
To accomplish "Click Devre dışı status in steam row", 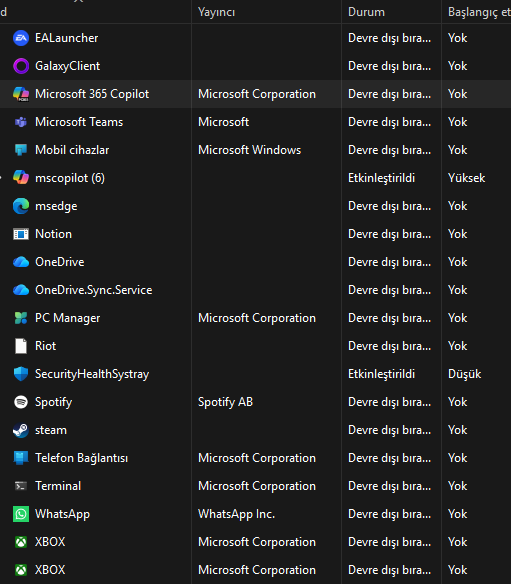I will tap(390, 430).
